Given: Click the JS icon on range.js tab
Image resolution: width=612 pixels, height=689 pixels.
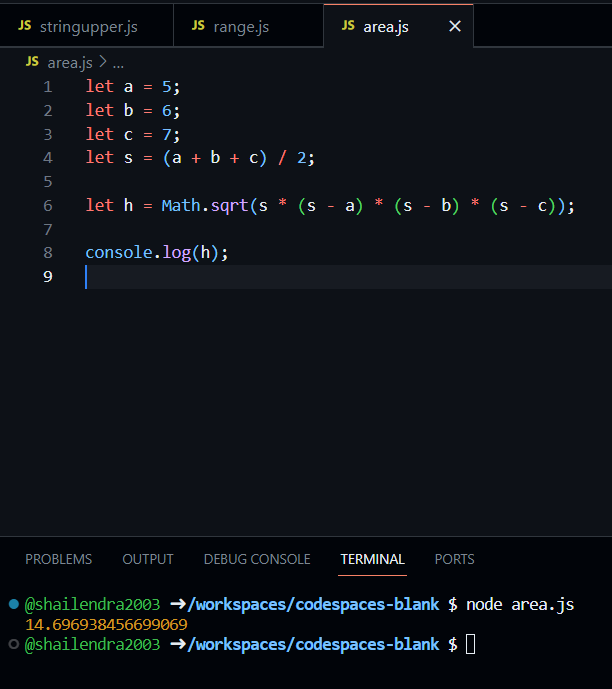Looking at the screenshot, I should pyautogui.click(x=198, y=25).
